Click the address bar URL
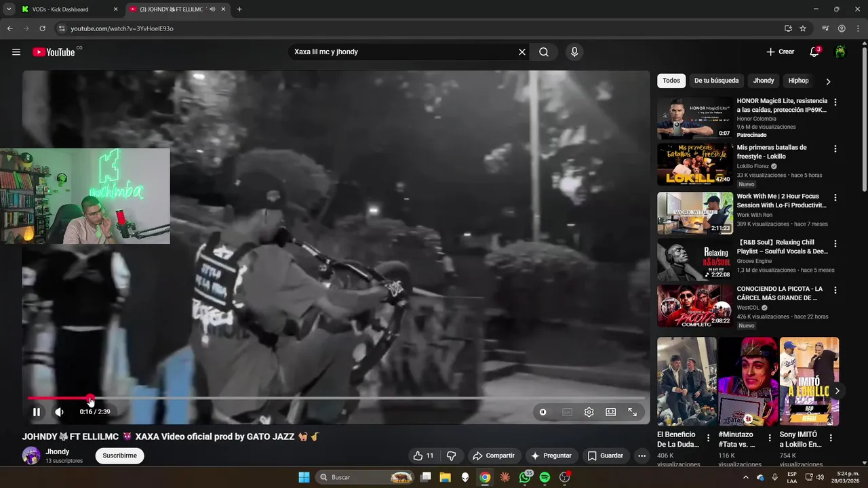868x488 pixels. point(122,28)
